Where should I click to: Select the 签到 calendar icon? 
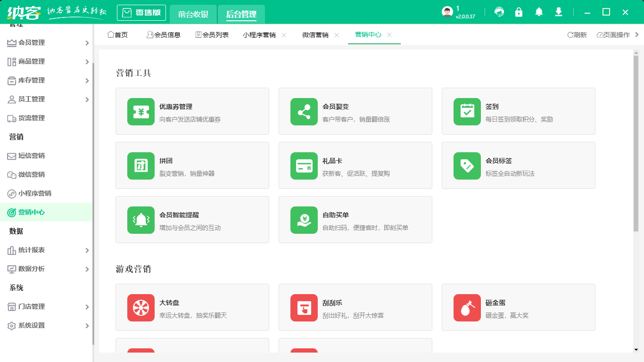[467, 112]
